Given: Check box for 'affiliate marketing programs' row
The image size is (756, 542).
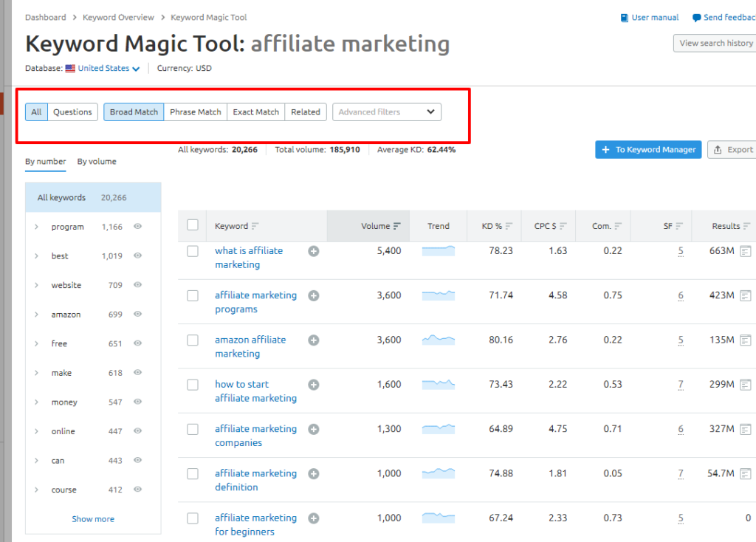Looking at the screenshot, I should click(x=193, y=295).
